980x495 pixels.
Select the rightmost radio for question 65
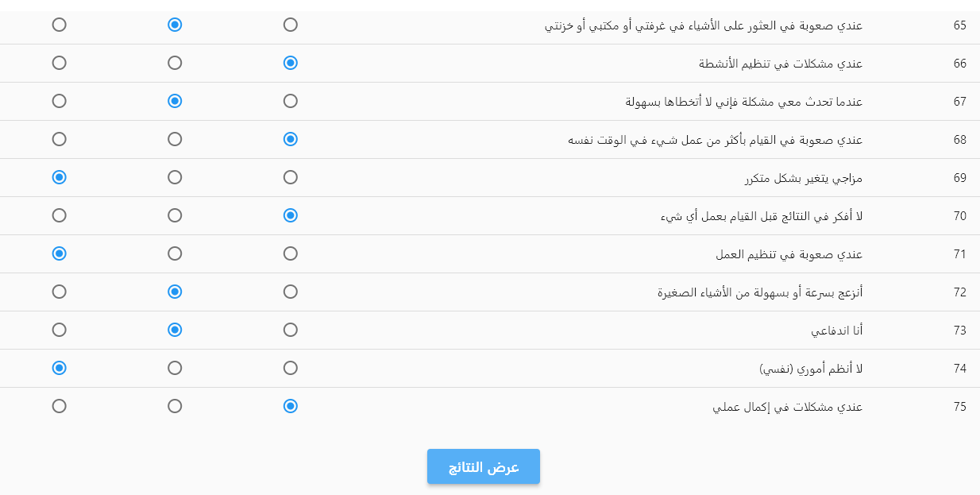[x=291, y=25]
